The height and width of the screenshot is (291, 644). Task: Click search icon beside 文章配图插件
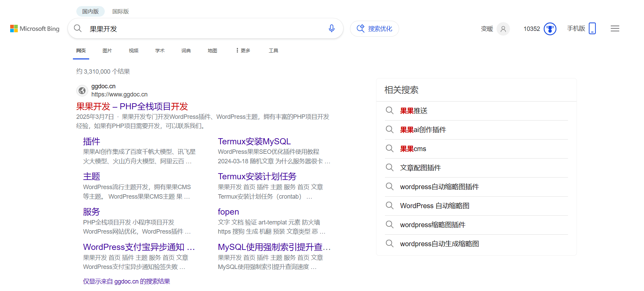click(390, 167)
